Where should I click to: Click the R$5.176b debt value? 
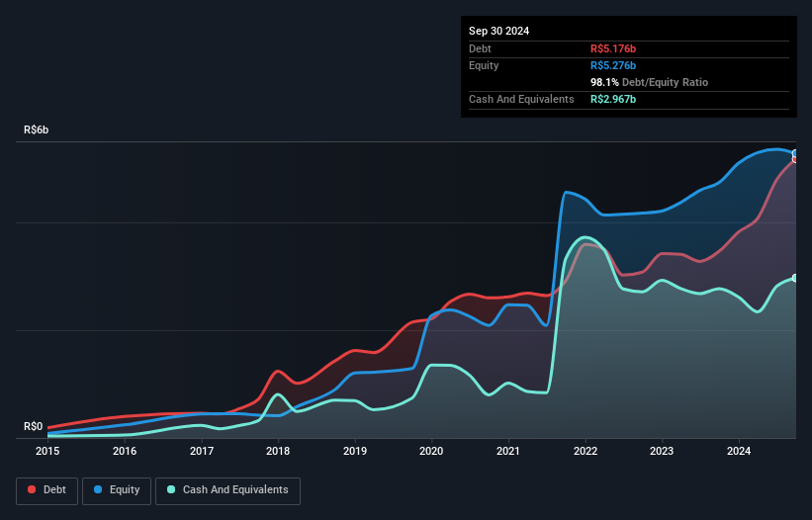pyautogui.click(x=613, y=48)
